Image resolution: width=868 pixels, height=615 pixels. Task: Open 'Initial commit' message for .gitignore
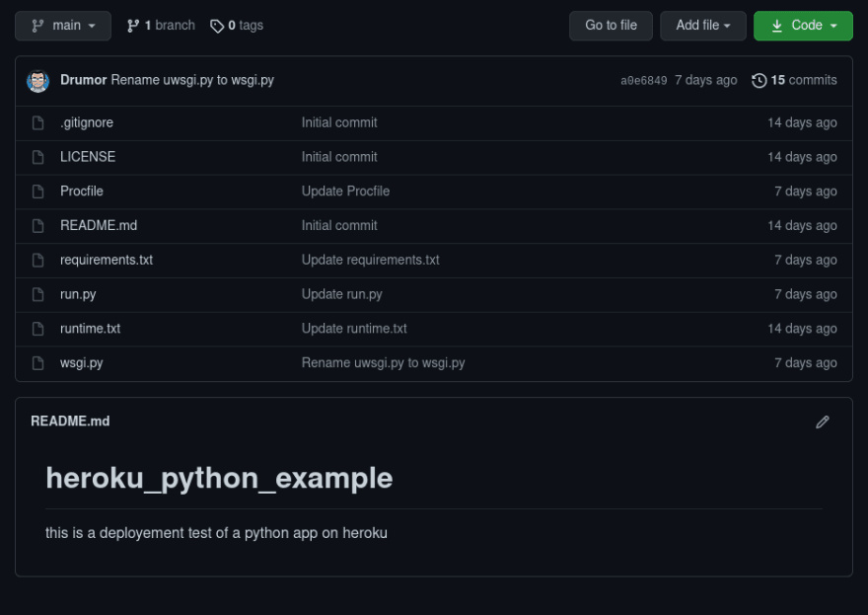point(339,123)
